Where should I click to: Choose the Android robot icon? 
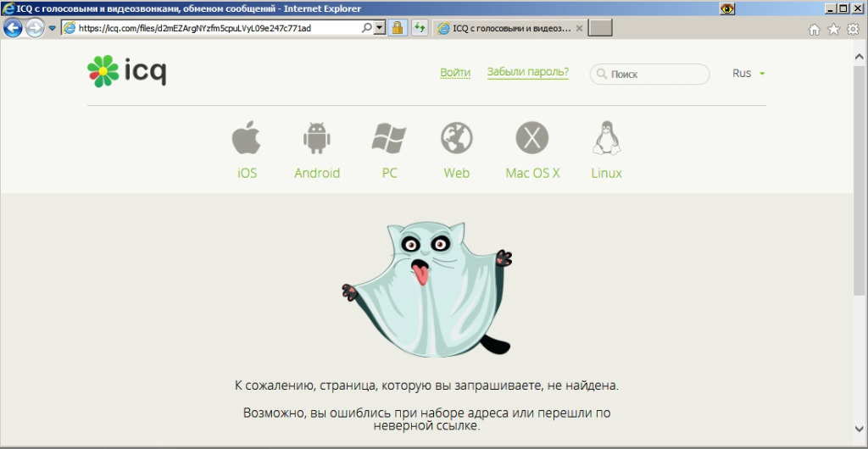tap(316, 137)
